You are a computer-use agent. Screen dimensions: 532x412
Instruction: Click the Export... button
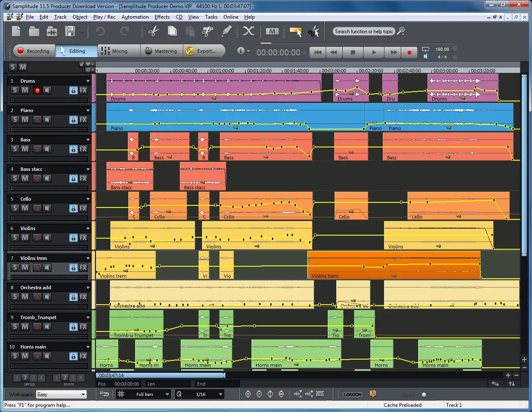pos(204,51)
